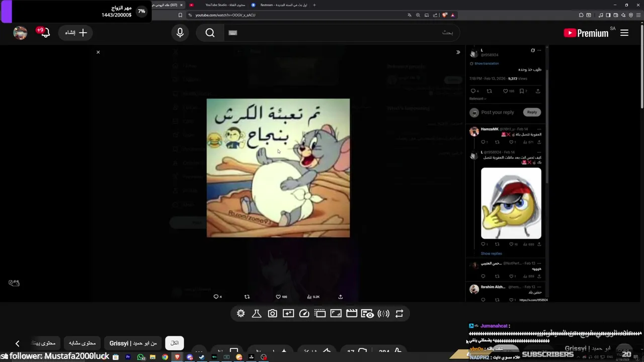Click Ibrahim Alzh... username

493,287
